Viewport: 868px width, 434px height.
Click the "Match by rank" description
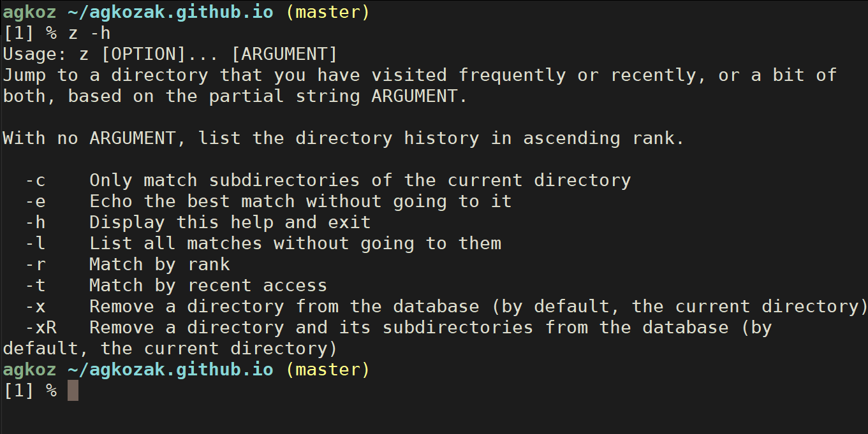[159, 264]
